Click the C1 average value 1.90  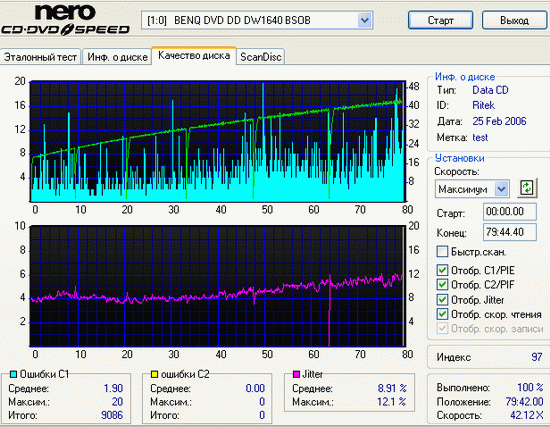coord(113,388)
